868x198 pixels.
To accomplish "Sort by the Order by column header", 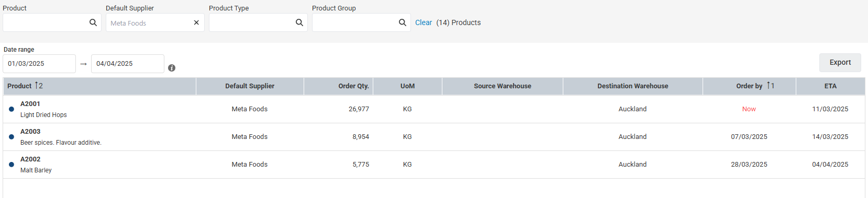I will (749, 86).
